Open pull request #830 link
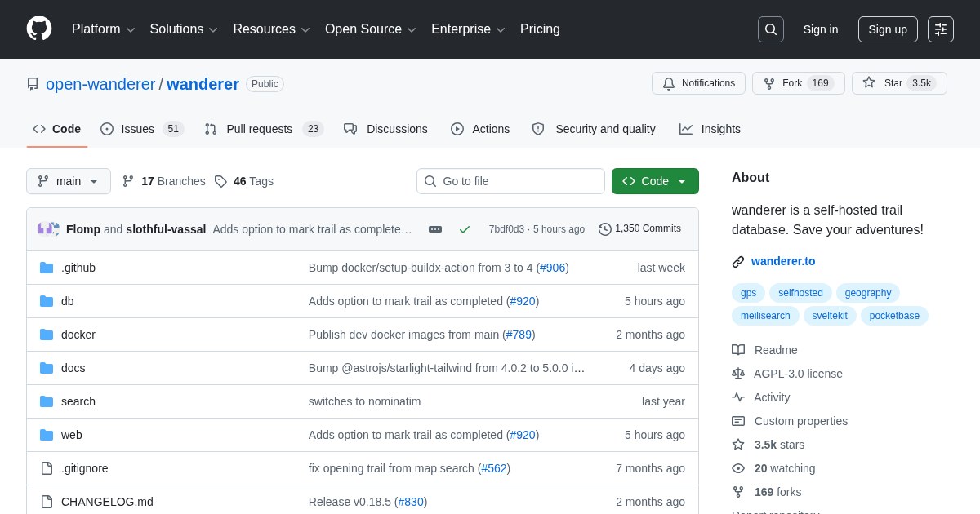 pos(411,502)
